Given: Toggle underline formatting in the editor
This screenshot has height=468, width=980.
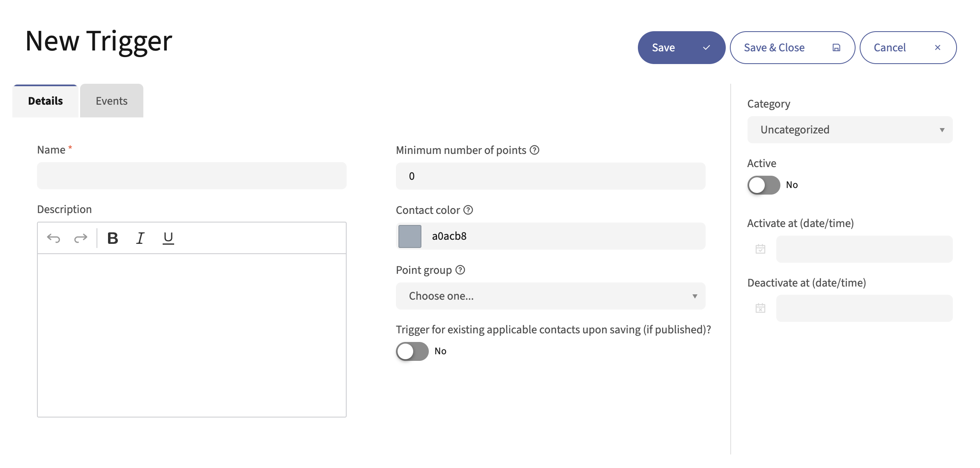Looking at the screenshot, I should click(x=168, y=238).
